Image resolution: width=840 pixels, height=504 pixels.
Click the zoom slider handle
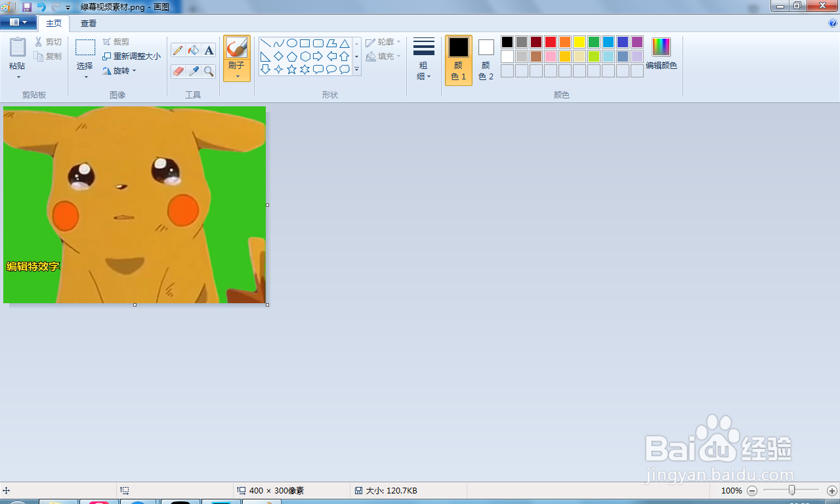pos(792,490)
